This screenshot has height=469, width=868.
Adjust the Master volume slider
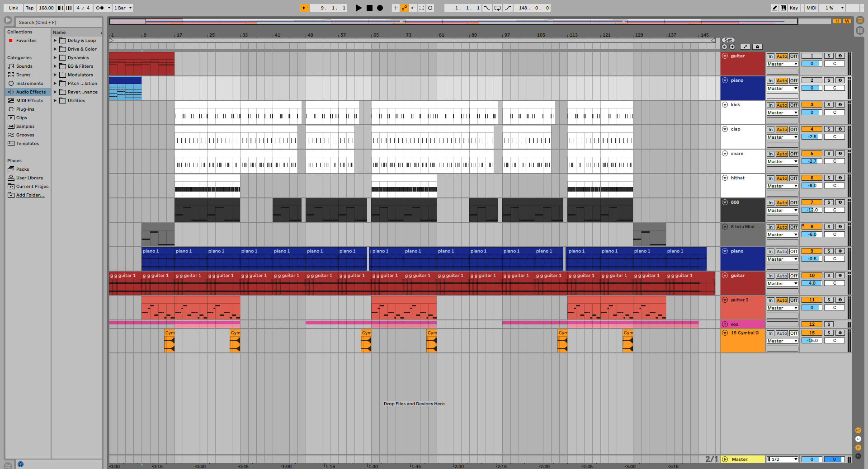click(812, 459)
